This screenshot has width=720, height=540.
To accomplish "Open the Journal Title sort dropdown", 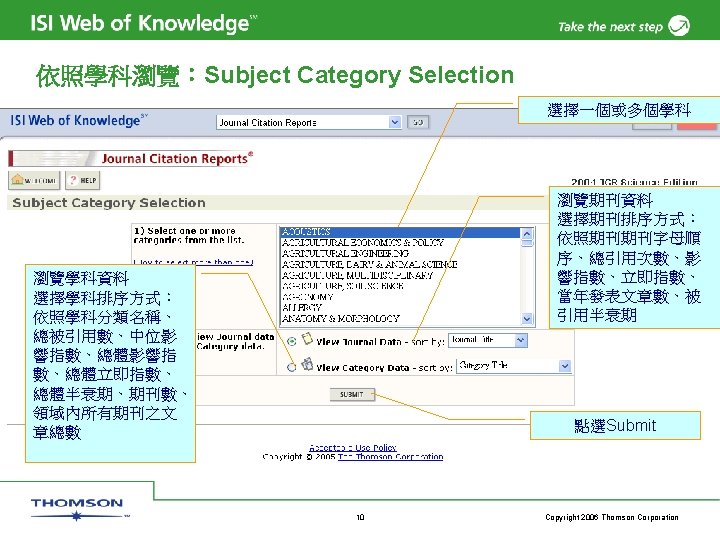I will coord(488,340).
